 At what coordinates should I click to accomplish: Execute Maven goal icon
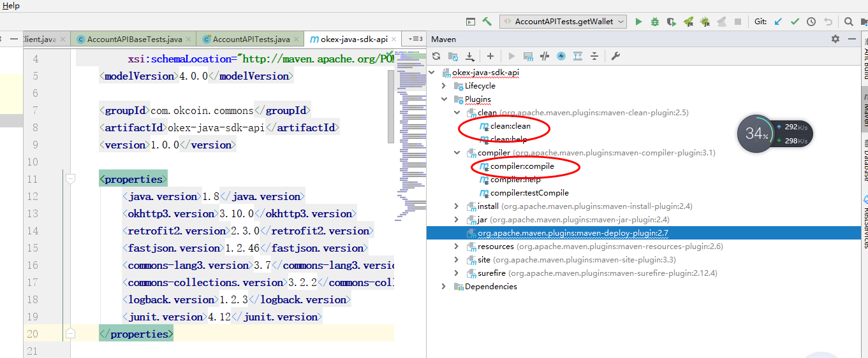(528, 56)
